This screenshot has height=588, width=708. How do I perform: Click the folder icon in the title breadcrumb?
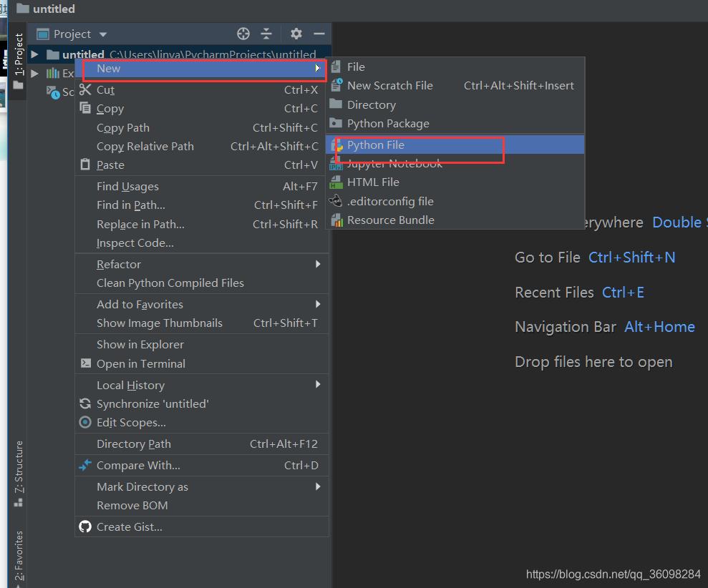point(23,9)
